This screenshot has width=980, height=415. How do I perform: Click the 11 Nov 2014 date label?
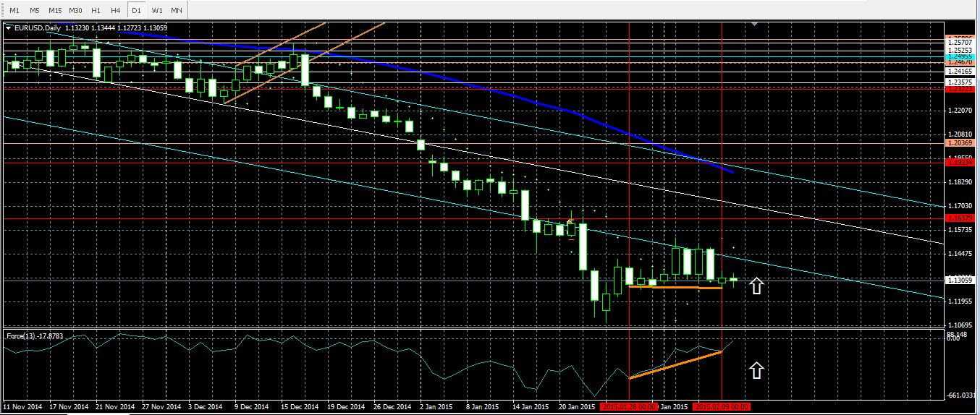point(22,407)
